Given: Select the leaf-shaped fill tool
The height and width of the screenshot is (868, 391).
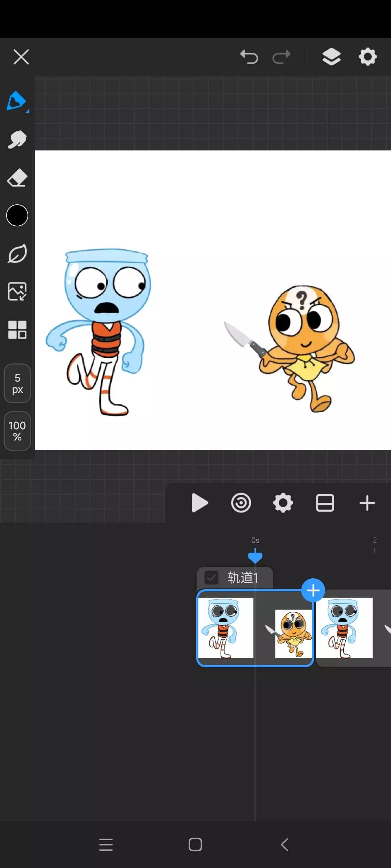Looking at the screenshot, I should (17, 254).
